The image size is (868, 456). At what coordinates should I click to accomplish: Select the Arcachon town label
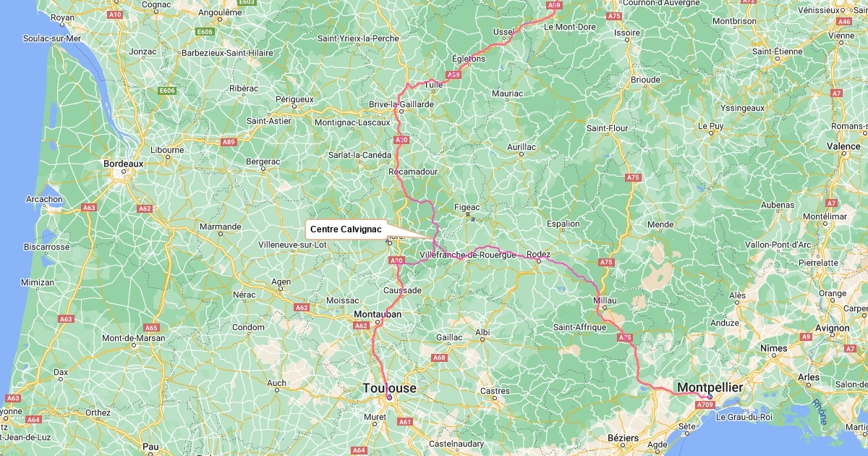(44, 199)
